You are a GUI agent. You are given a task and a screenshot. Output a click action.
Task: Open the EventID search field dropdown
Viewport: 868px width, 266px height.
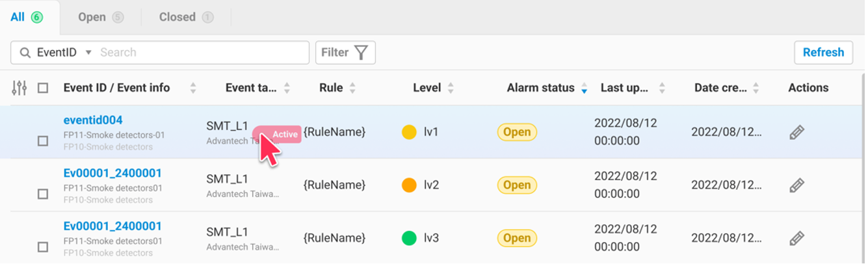click(88, 53)
